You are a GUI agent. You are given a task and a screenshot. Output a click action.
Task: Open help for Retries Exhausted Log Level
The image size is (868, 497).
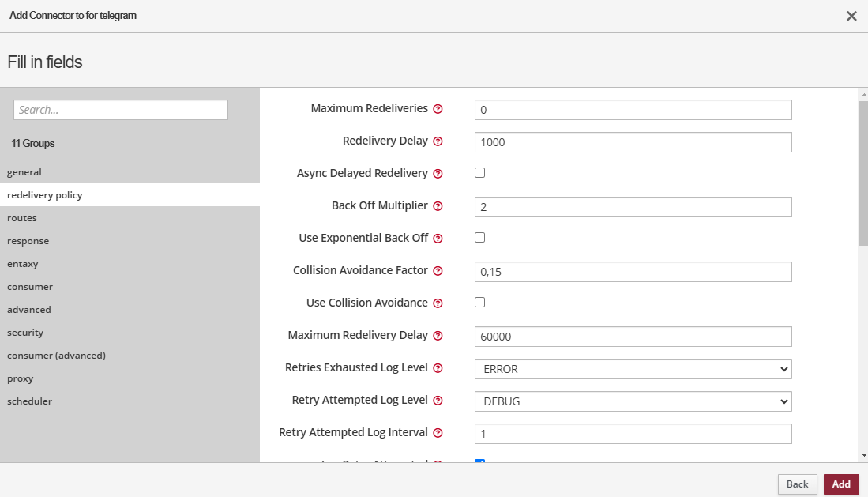(x=438, y=368)
